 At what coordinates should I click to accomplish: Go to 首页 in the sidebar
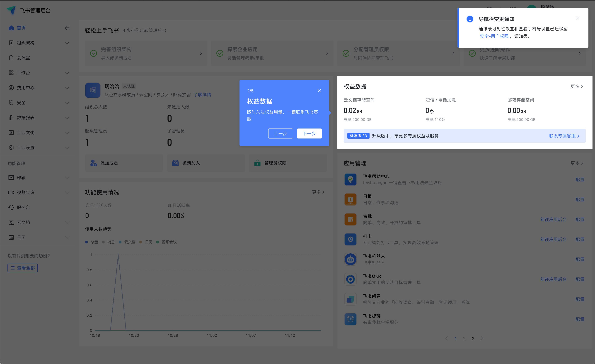click(x=21, y=28)
